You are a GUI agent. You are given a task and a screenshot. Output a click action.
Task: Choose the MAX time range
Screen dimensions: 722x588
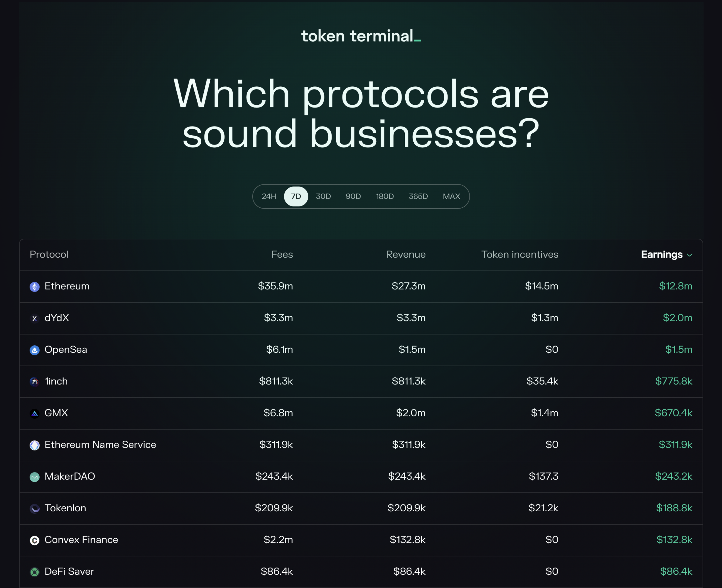tap(451, 197)
